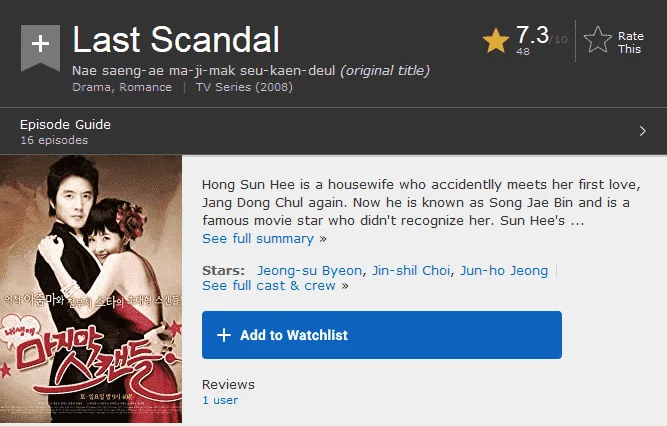The image size is (667, 426).
Task: Open the 16 episodes list
Action: [x=54, y=140]
